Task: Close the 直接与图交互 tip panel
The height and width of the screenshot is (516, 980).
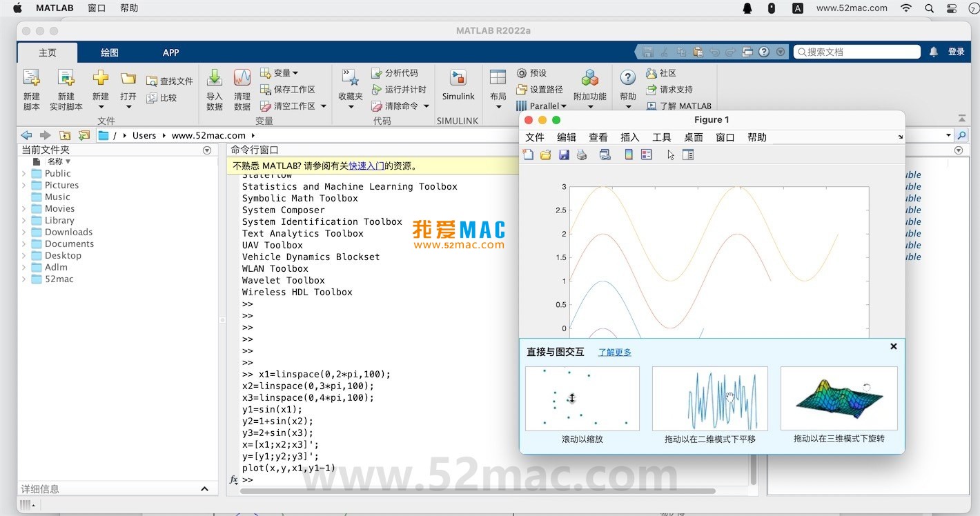Action: 894,346
